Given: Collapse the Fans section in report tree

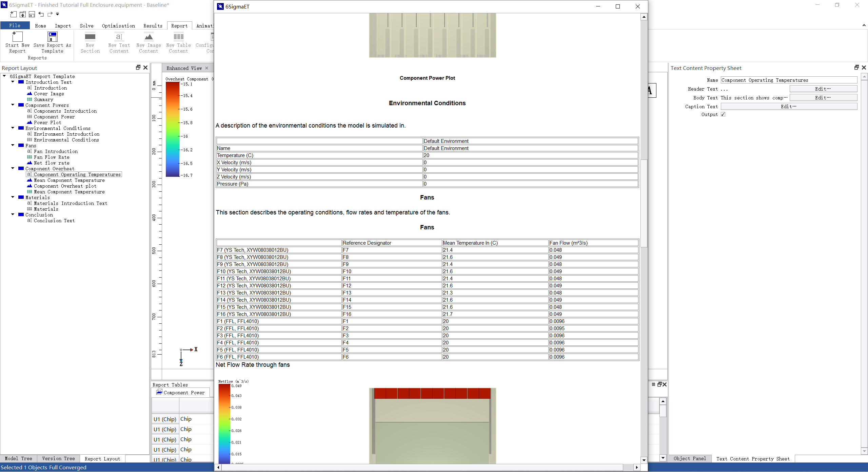Looking at the screenshot, I should coord(13,145).
